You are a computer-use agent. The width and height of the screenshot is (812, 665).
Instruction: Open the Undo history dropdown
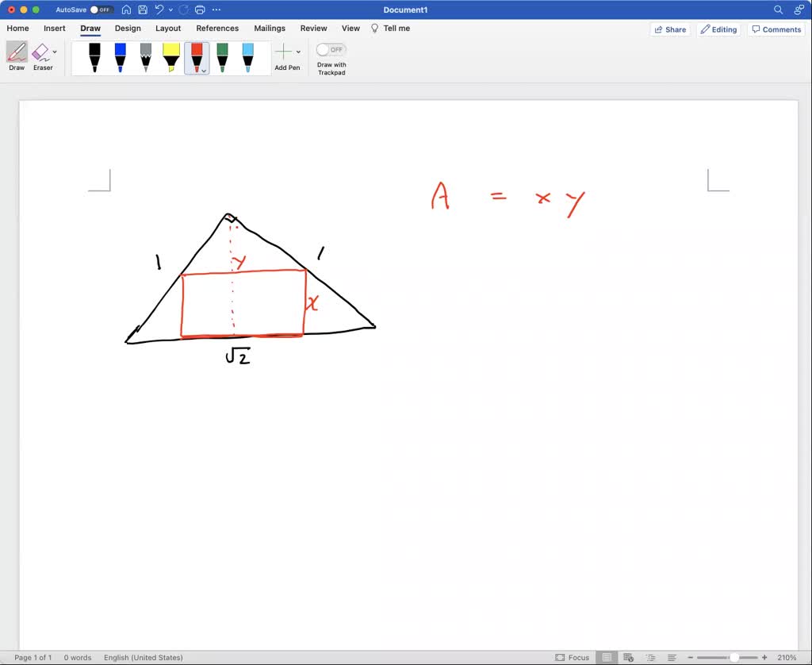[x=170, y=10]
